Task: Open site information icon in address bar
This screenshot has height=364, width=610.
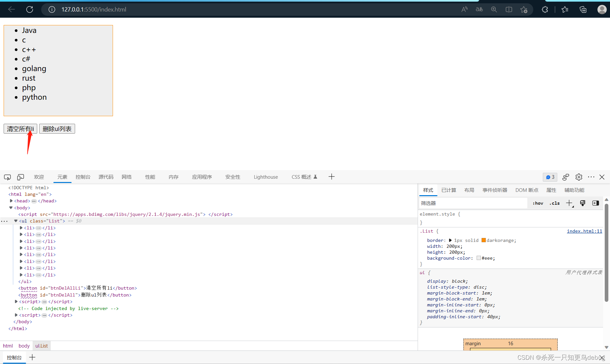Action: (52, 10)
